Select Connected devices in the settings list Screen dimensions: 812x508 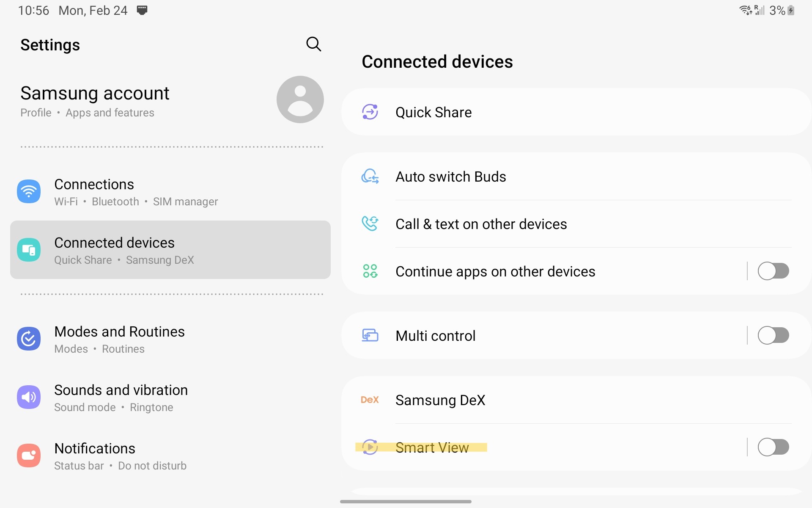[x=170, y=250]
